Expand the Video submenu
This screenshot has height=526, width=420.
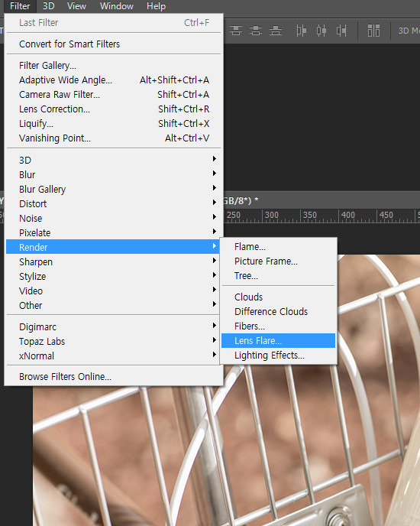coord(115,291)
